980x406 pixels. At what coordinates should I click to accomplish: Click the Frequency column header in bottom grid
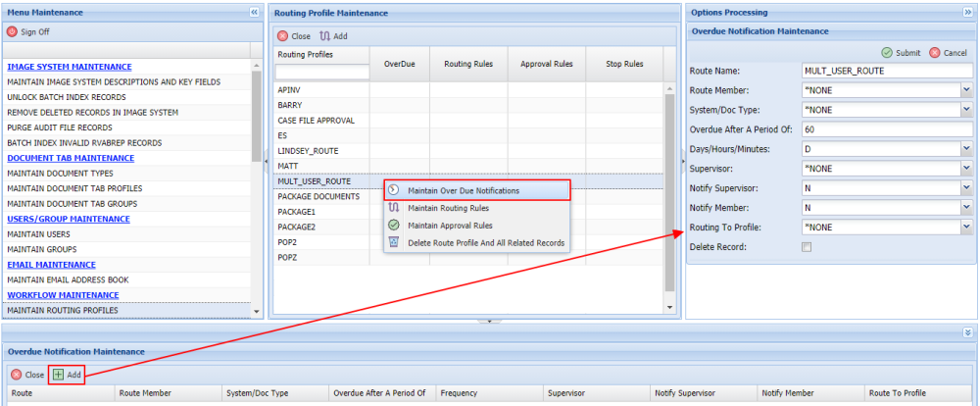point(489,393)
